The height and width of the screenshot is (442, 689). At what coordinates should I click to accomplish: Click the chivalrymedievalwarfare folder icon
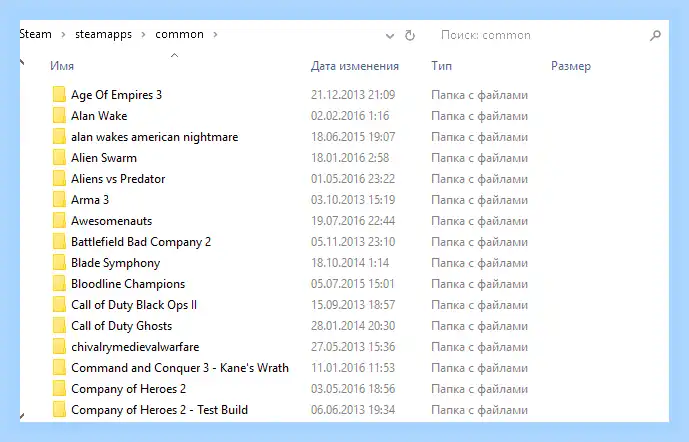coord(59,347)
